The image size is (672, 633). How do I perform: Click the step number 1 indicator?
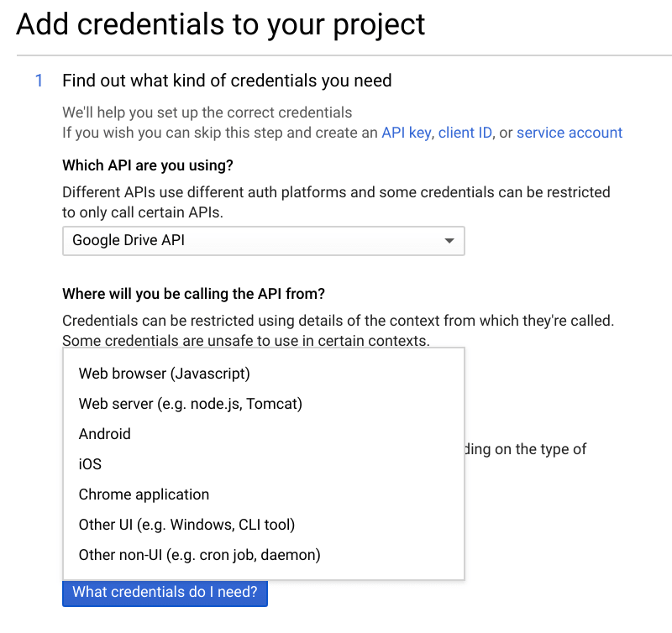39,81
